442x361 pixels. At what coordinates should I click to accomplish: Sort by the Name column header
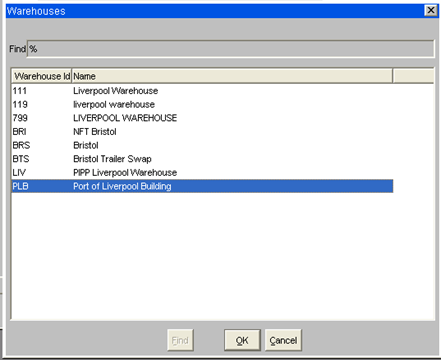232,76
